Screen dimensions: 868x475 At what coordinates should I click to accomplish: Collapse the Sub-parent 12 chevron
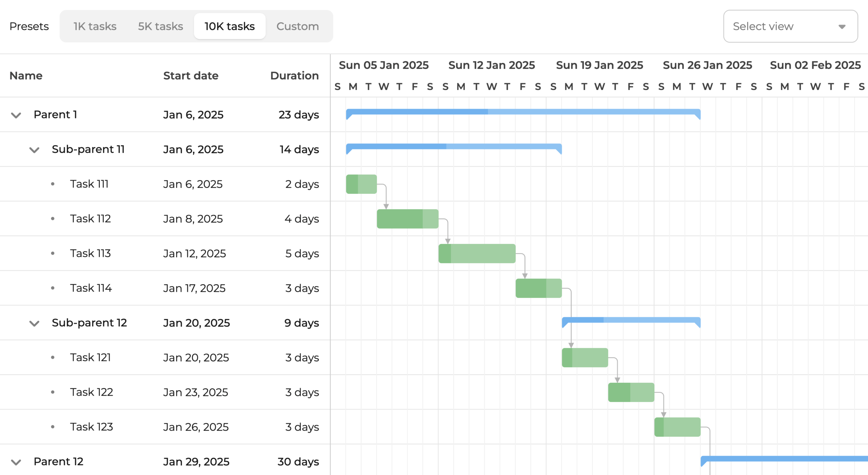point(34,323)
